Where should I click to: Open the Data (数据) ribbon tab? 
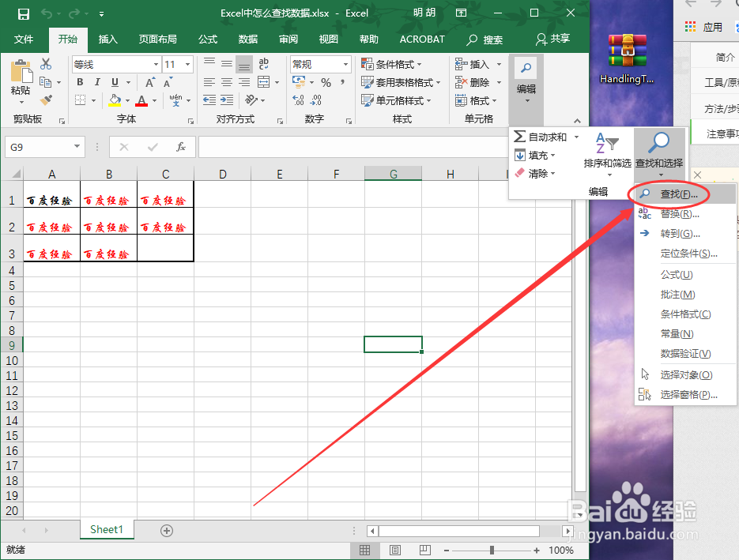tap(248, 39)
